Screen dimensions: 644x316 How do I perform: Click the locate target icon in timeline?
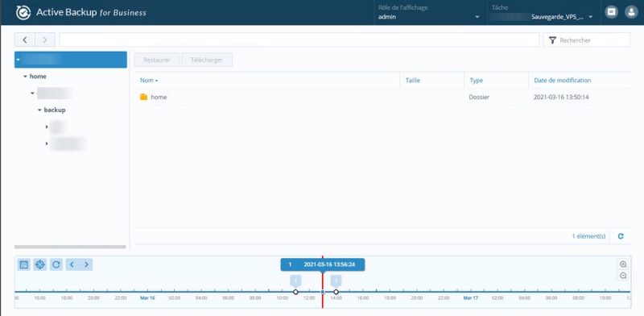[x=39, y=264]
